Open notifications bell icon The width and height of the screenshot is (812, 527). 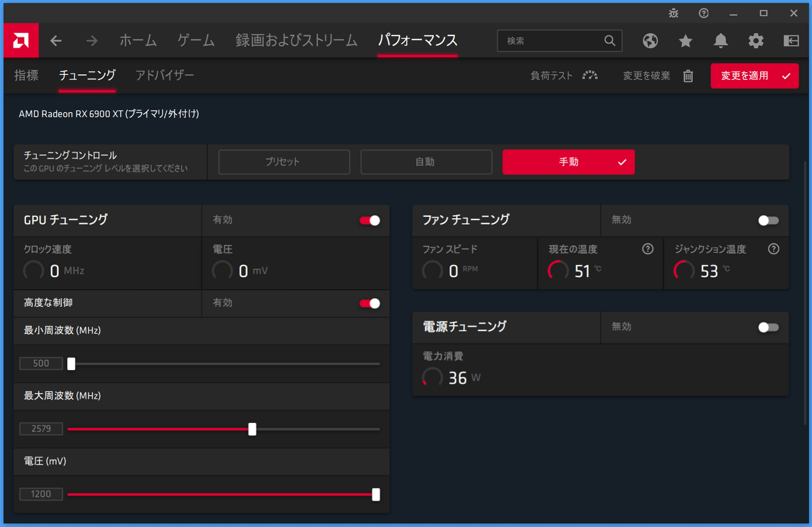(x=721, y=41)
